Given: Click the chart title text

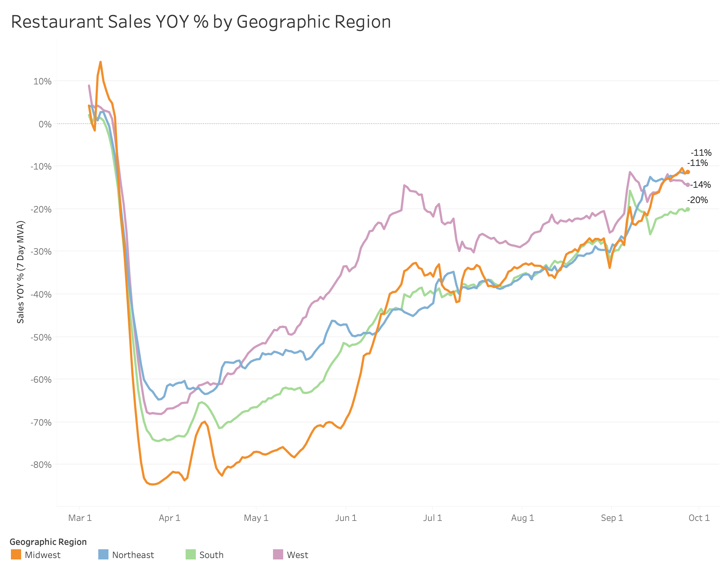Looking at the screenshot, I should coord(201,22).
